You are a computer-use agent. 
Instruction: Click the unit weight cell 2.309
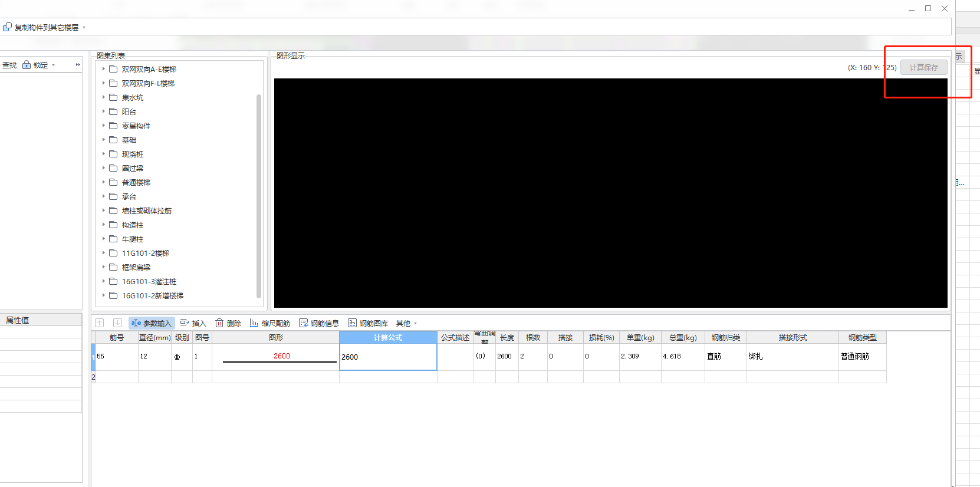coord(640,357)
